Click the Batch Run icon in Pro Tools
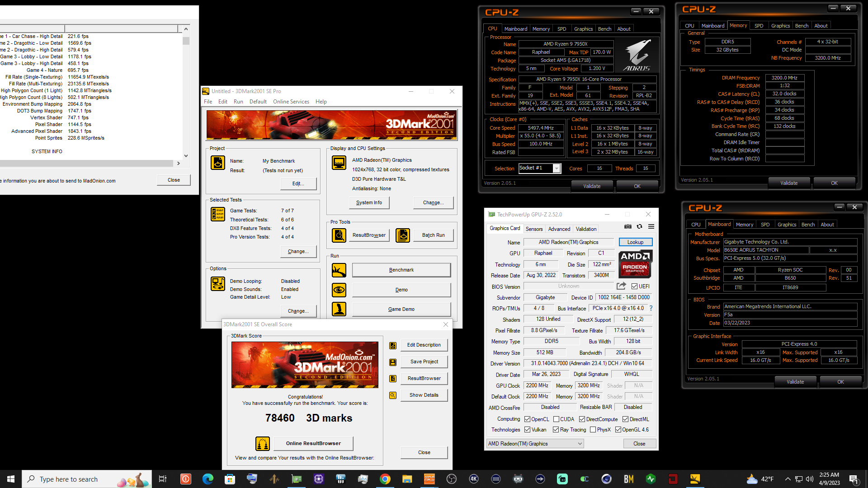The height and width of the screenshot is (488, 868). (x=403, y=235)
